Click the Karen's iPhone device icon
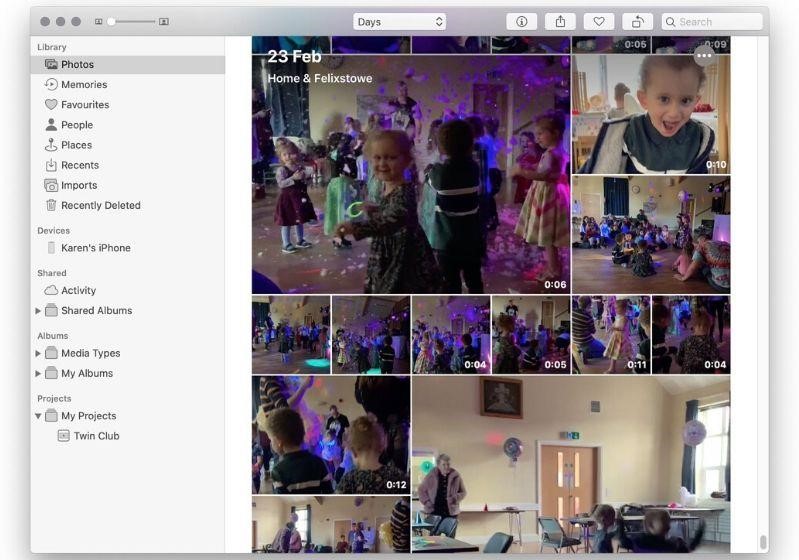The width and height of the screenshot is (799, 560). [51, 248]
